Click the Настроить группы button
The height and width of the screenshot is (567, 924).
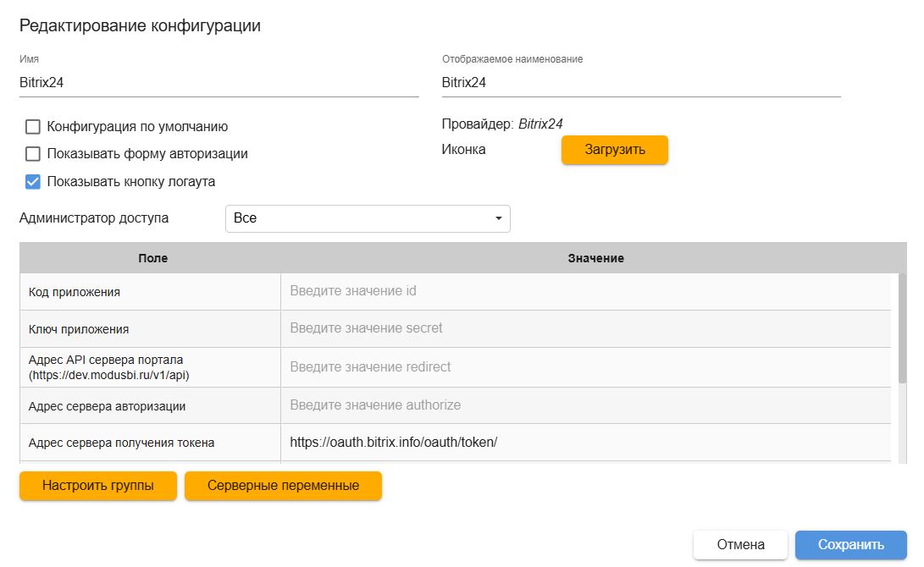[97, 486]
